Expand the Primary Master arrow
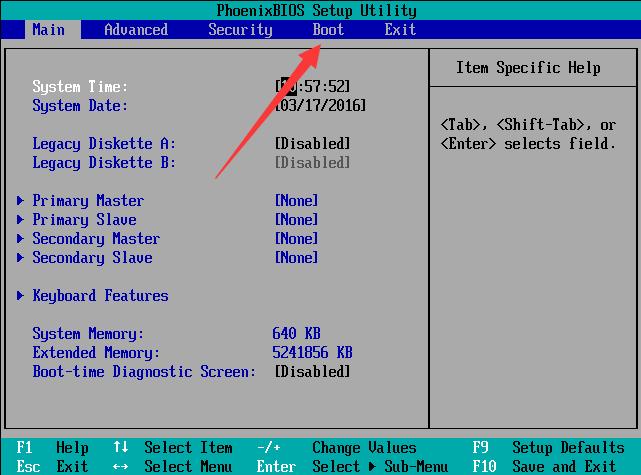The width and height of the screenshot is (641, 475). 20,200
